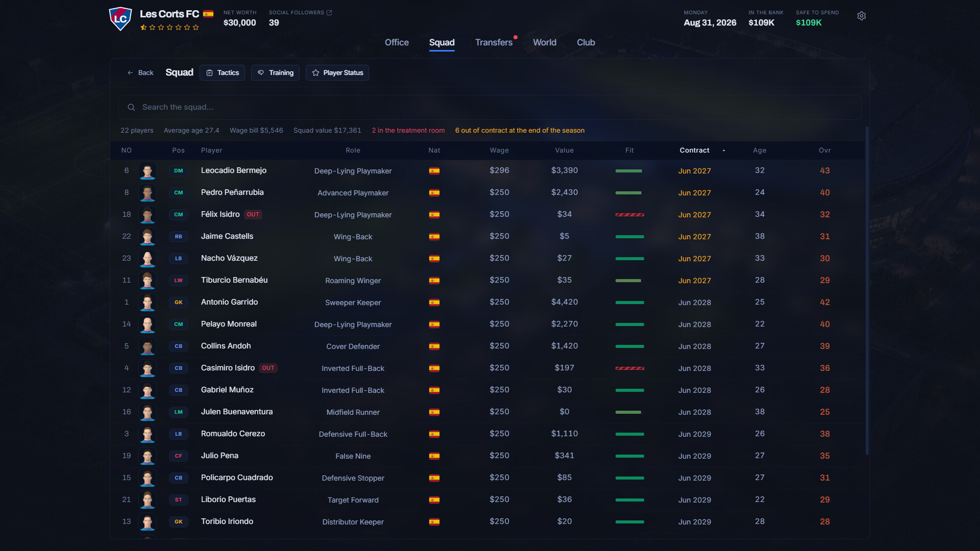Click the search magnifier icon

coord(131,107)
